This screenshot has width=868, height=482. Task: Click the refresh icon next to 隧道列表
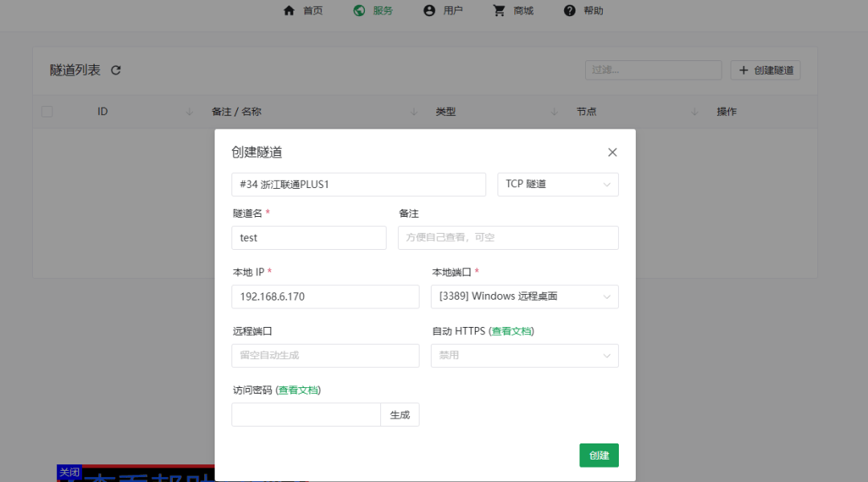click(x=116, y=70)
